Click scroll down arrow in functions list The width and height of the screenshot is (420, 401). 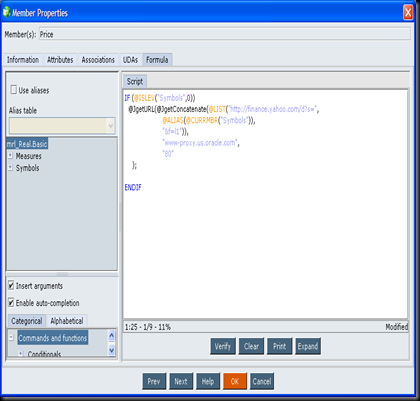pos(111,350)
